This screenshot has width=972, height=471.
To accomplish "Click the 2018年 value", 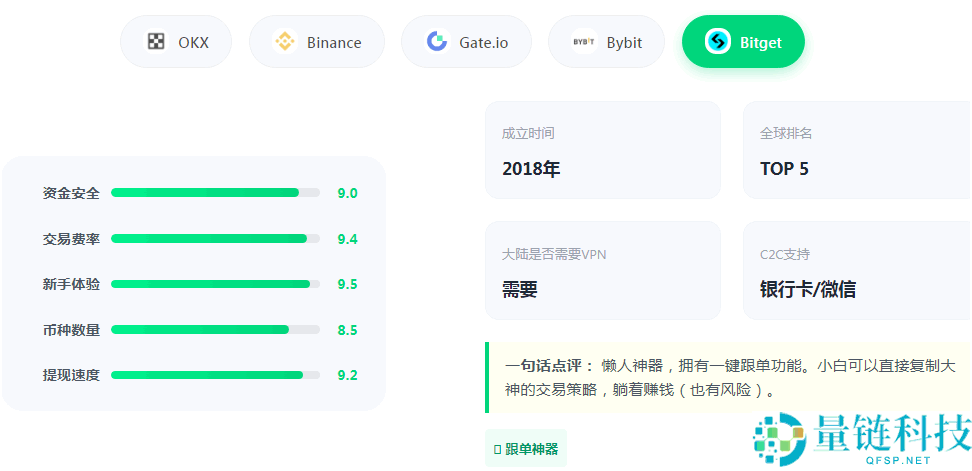I will (x=531, y=169).
